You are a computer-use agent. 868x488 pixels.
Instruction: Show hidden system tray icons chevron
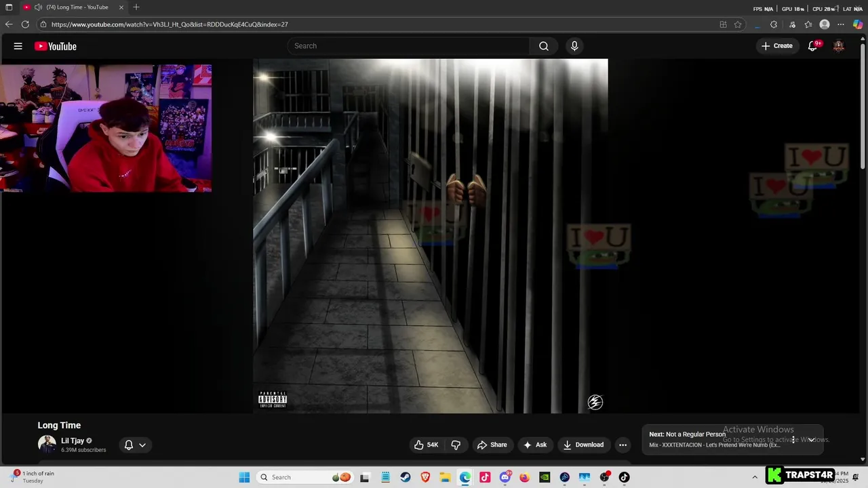[x=755, y=477]
